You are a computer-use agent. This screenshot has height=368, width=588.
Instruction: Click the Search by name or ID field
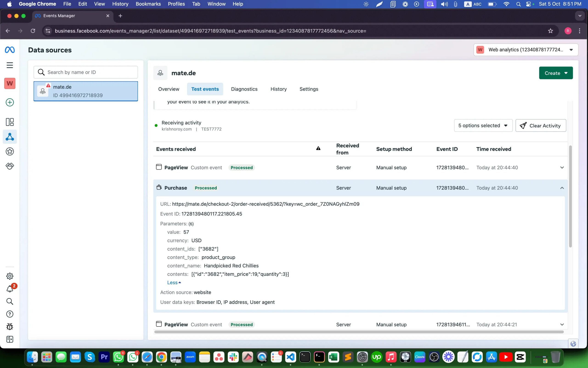click(85, 72)
